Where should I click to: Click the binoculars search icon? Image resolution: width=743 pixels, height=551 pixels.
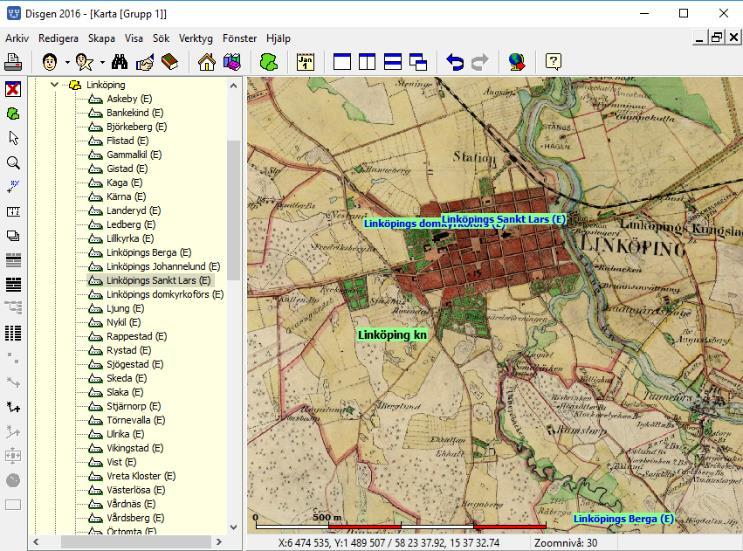120,62
